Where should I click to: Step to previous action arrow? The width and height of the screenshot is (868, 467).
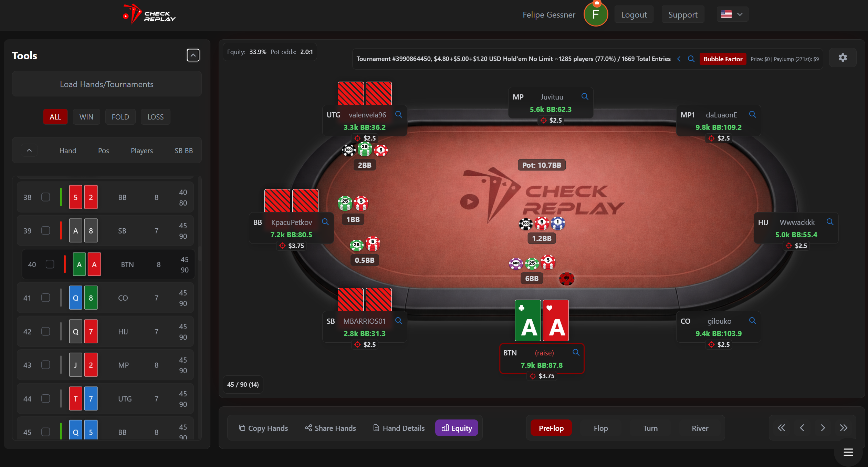(802, 428)
